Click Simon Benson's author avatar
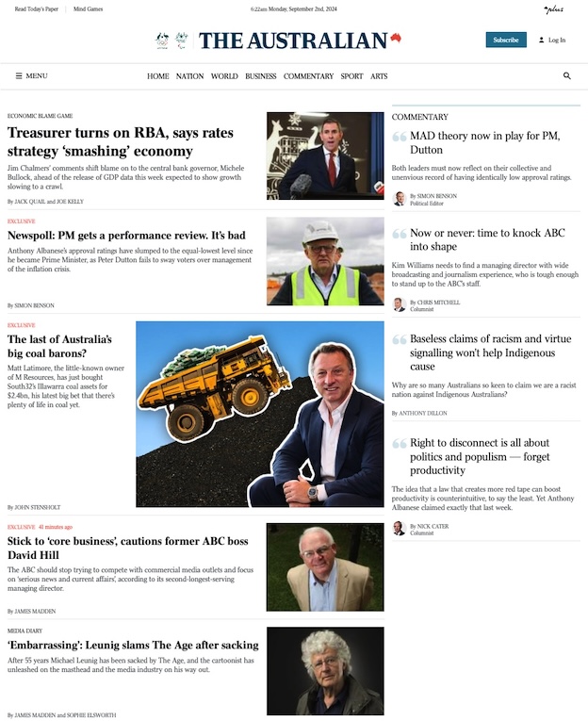This screenshot has height=721, width=588. 399,199
